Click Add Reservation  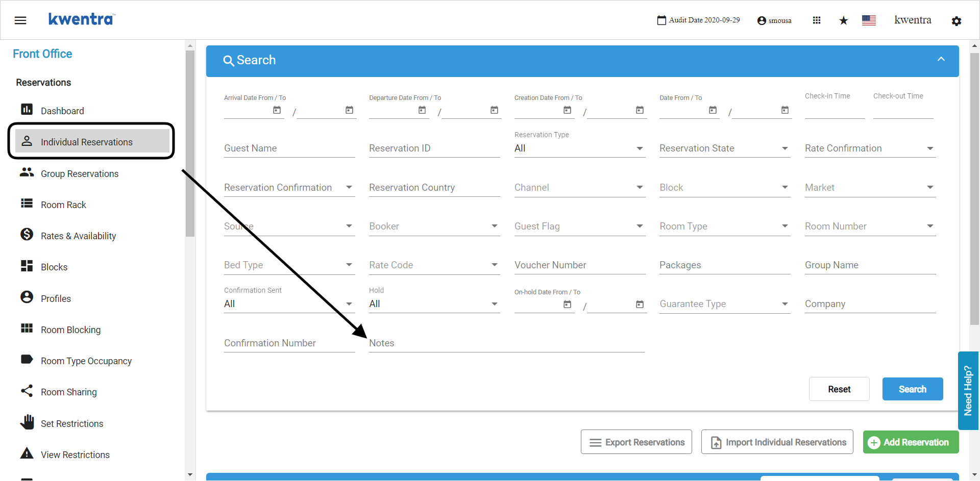tap(911, 442)
